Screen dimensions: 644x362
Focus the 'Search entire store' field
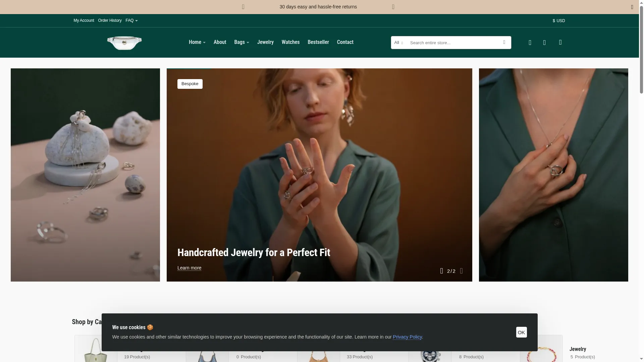[x=451, y=43]
